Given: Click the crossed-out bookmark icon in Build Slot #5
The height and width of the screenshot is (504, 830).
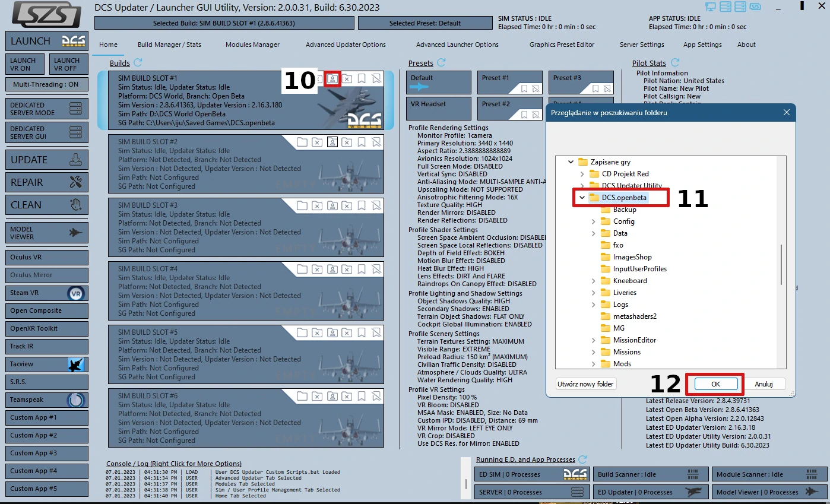Looking at the screenshot, I should tap(377, 332).
